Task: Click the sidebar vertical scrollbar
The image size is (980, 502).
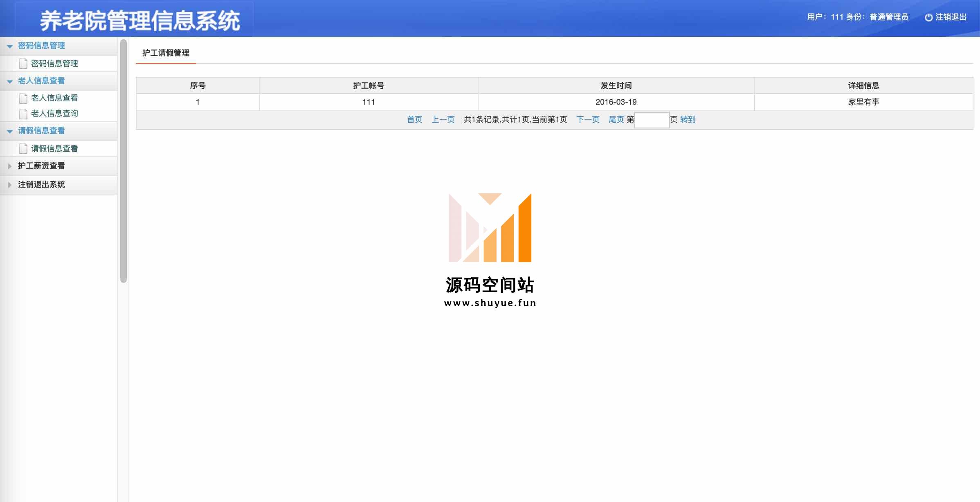Action: click(x=124, y=161)
